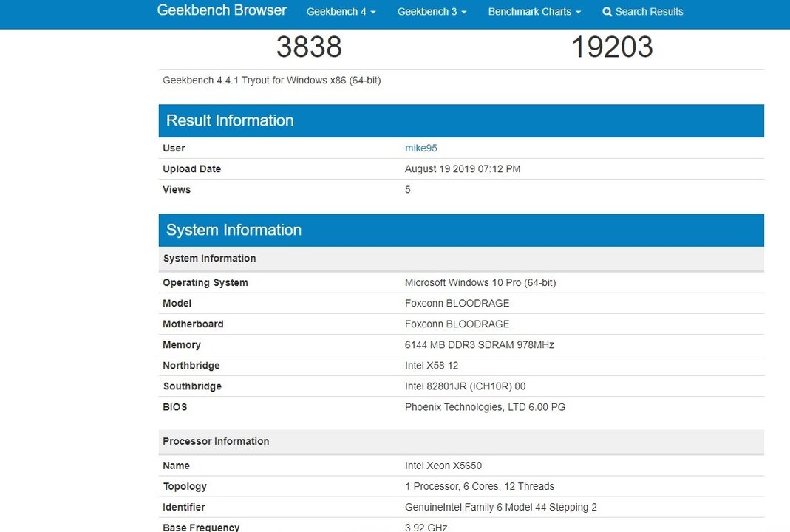
Task: Click the Result Information section header
Action: tap(461, 121)
